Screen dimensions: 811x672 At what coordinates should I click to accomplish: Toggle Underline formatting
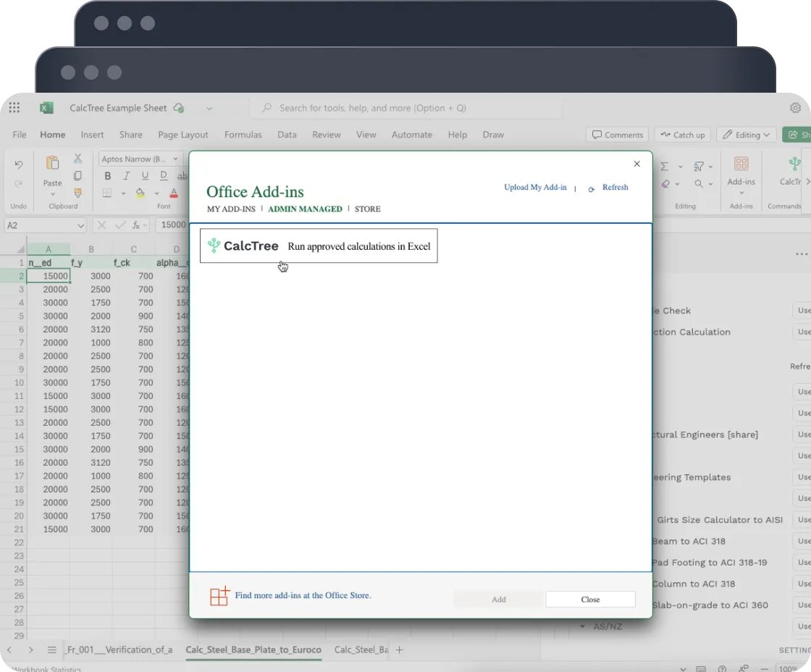pyautogui.click(x=145, y=176)
